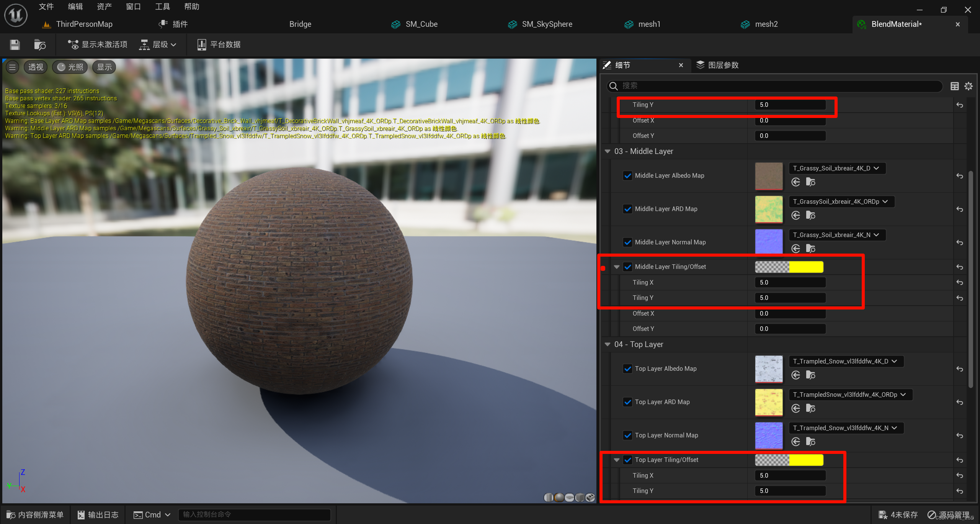Toggle Top Layer Tiling/Offset checkbox

(x=627, y=460)
